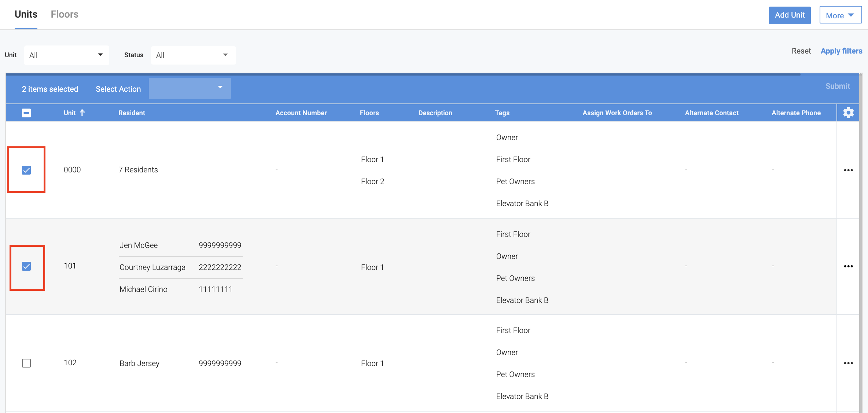Open three-dot menu for unit 0000
This screenshot has height=413, width=868.
(x=848, y=170)
